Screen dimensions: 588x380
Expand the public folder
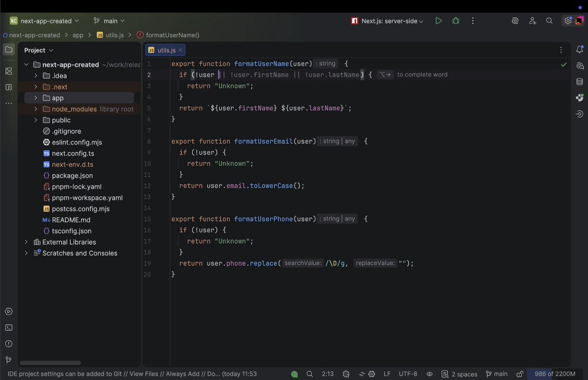click(x=36, y=120)
